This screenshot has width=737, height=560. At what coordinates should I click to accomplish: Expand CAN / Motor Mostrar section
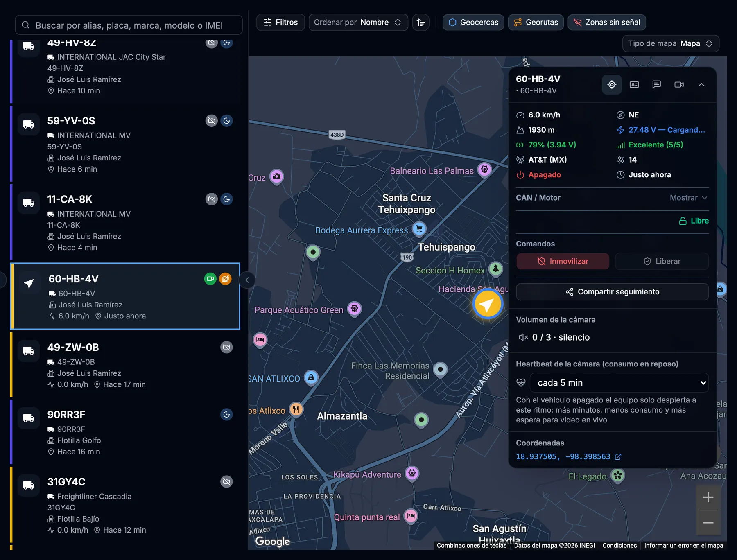click(x=688, y=198)
